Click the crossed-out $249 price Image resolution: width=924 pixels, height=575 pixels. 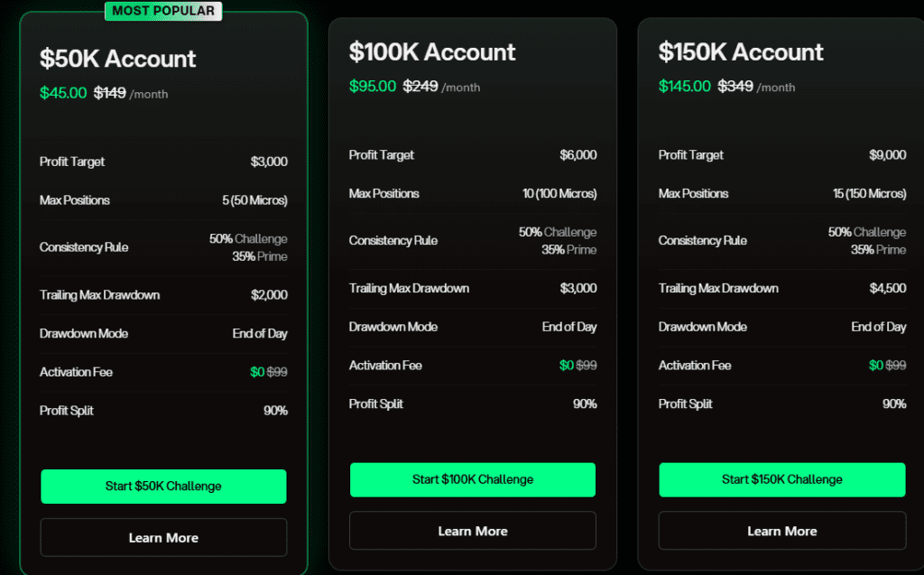point(420,87)
